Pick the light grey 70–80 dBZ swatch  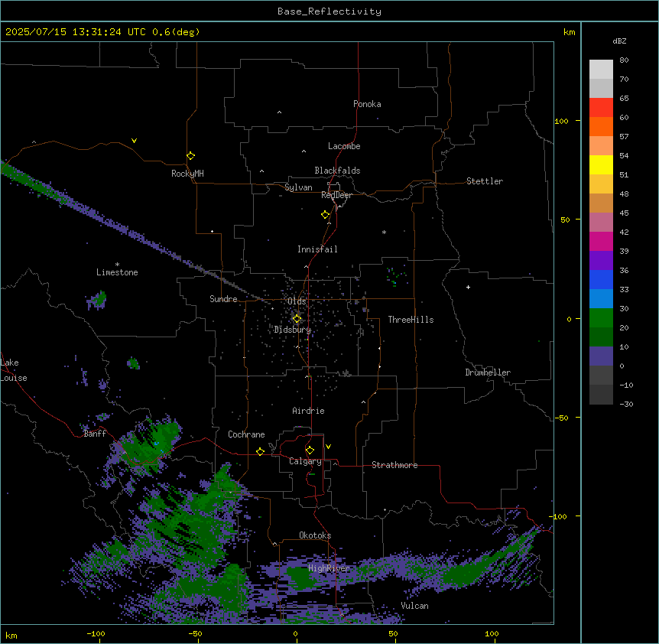601,70
